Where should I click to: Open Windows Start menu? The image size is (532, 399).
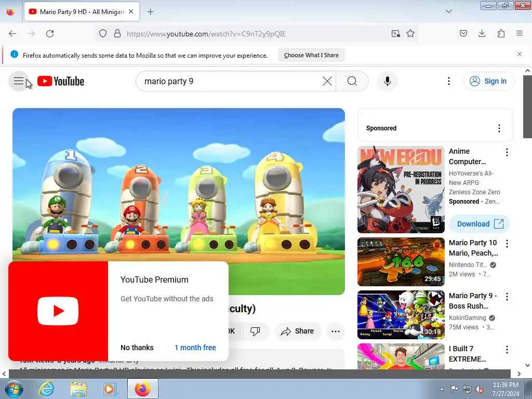click(x=14, y=389)
